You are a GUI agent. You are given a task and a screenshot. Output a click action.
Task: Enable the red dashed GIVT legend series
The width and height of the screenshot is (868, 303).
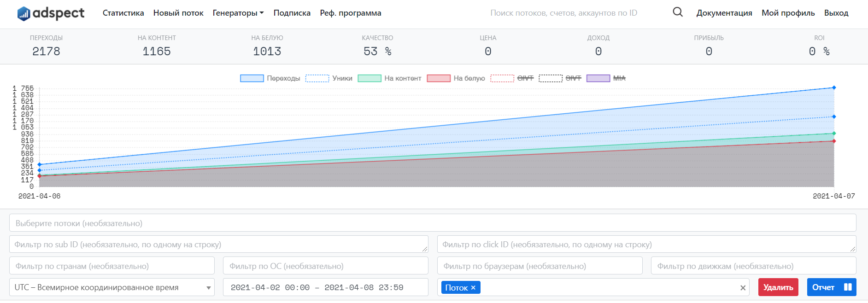512,78
